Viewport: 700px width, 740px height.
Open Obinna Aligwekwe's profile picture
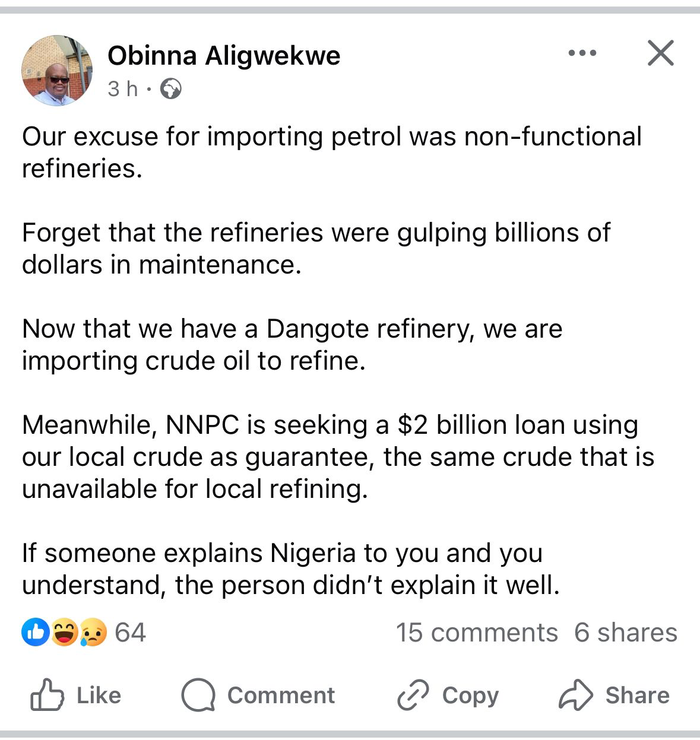(x=57, y=71)
